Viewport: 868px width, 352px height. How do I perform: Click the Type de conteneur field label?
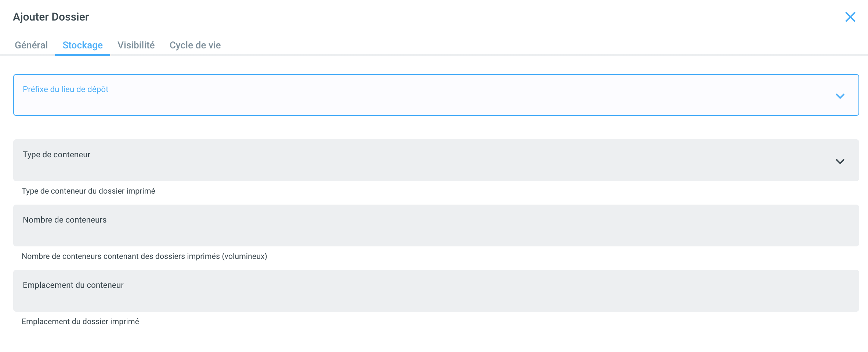tap(57, 155)
